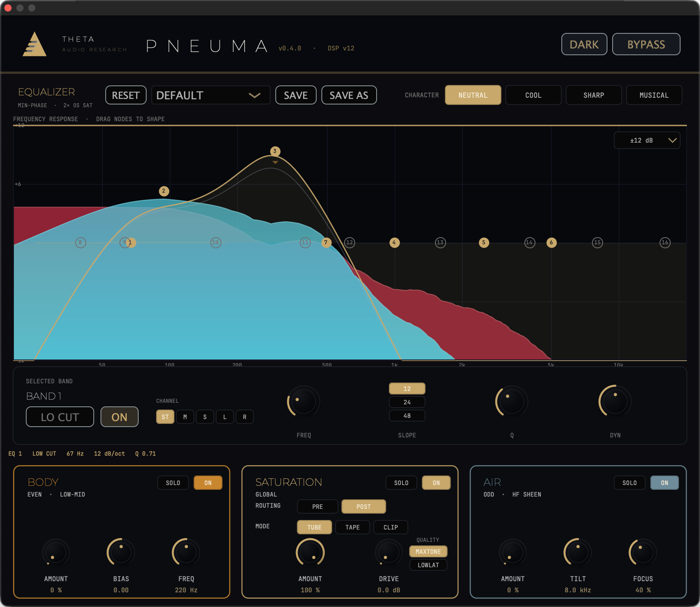Viewport: 700px width, 607px height.
Task: Click the SAVE AS button
Action: [349, 95]
